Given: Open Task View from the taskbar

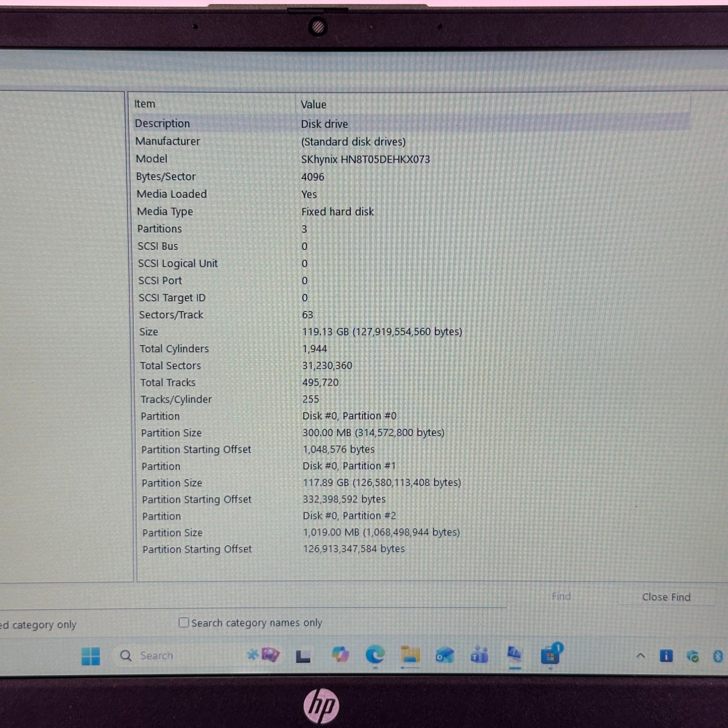Looking at the screenshot, I should tap(303, 656).
